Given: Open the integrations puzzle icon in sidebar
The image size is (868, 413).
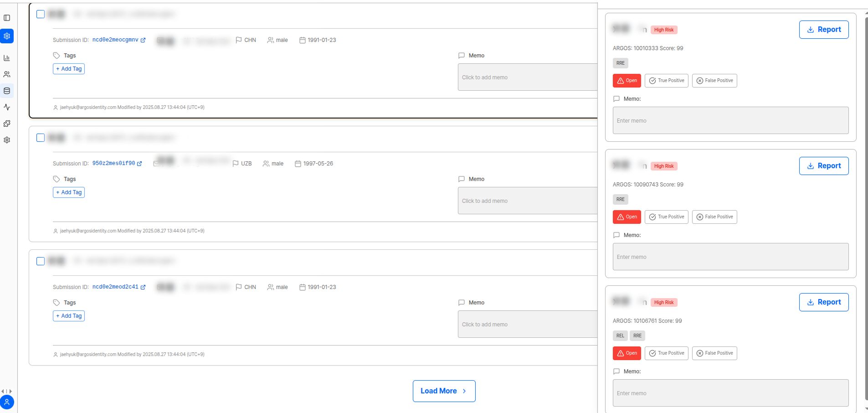Looking at the screenshot, I should [7, 124].
